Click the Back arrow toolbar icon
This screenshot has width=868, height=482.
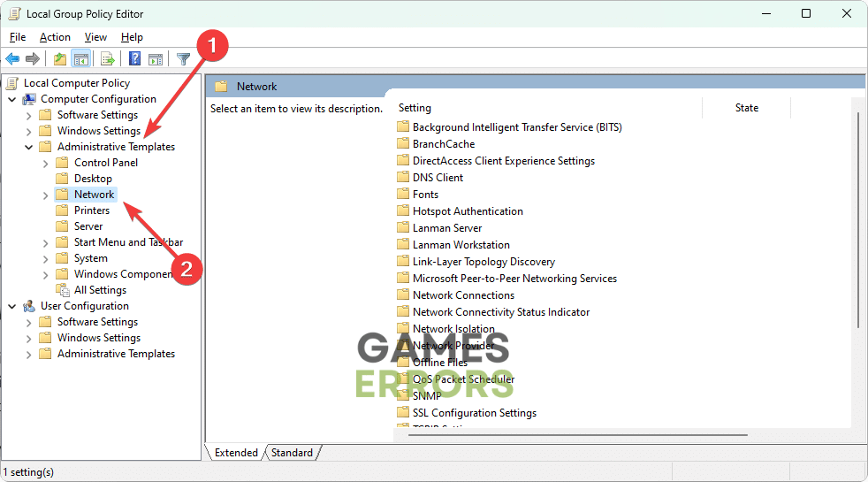click(x=12, y=59)
